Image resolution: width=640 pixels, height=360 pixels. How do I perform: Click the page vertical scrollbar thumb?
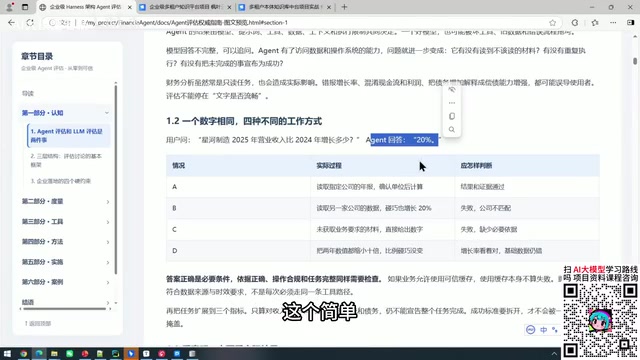[635, 61]
